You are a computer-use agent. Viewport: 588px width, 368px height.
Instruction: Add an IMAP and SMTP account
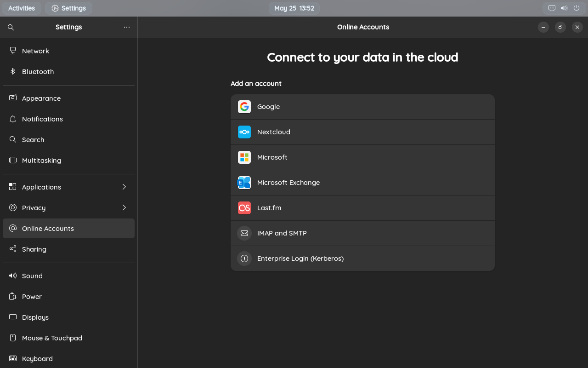tap(362, 233)
